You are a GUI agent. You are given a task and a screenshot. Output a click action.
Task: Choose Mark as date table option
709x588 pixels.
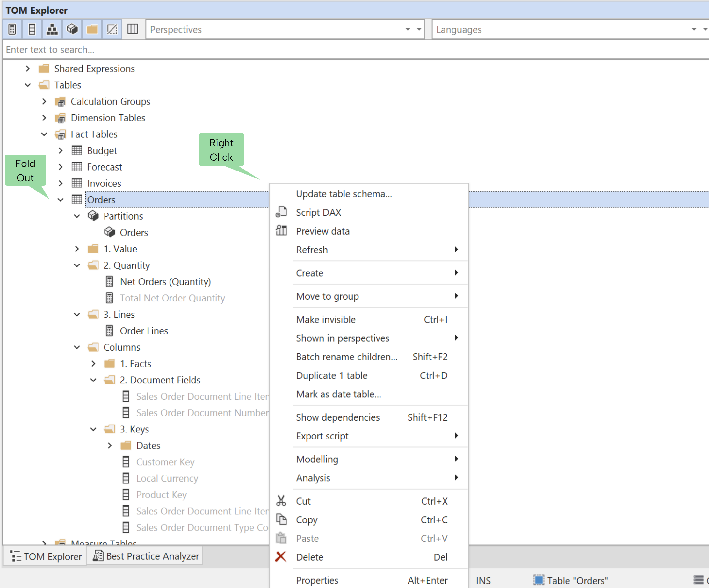pyautogui.click(x=339, y=394)
